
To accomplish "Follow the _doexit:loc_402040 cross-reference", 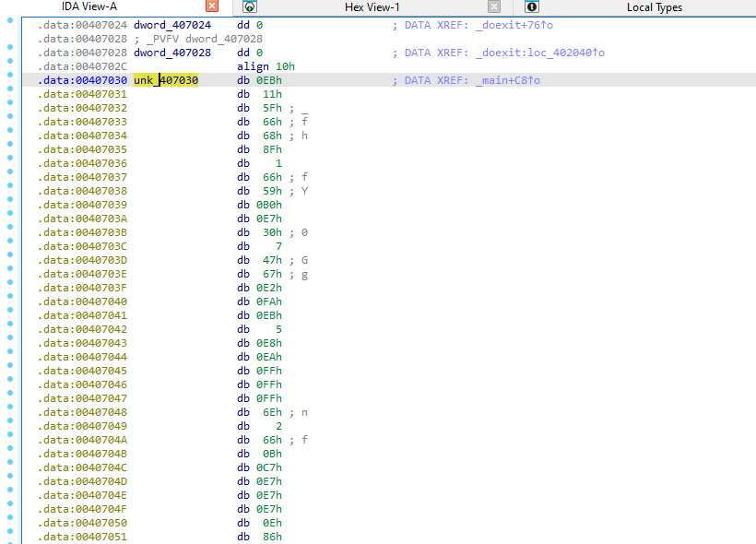I will click(x=540, y=53).
